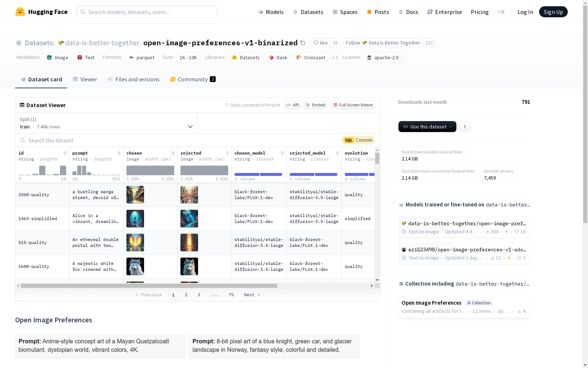The width and height of the screenshot is (588, 368).
Task: Click the search models input field
Action: coord(147,12)
